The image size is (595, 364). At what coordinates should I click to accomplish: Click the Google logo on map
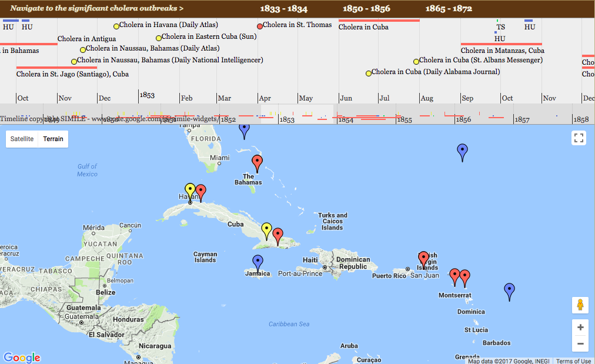point(22,357)
